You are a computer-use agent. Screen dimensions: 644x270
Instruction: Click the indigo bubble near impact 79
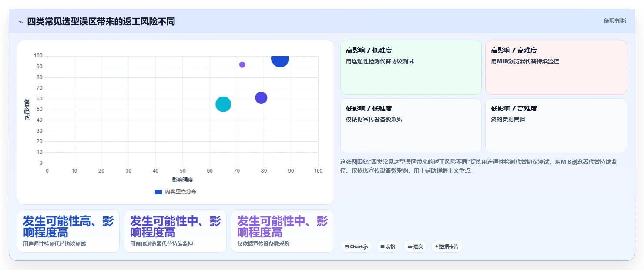pyautogui.click(x=261, y=98)
